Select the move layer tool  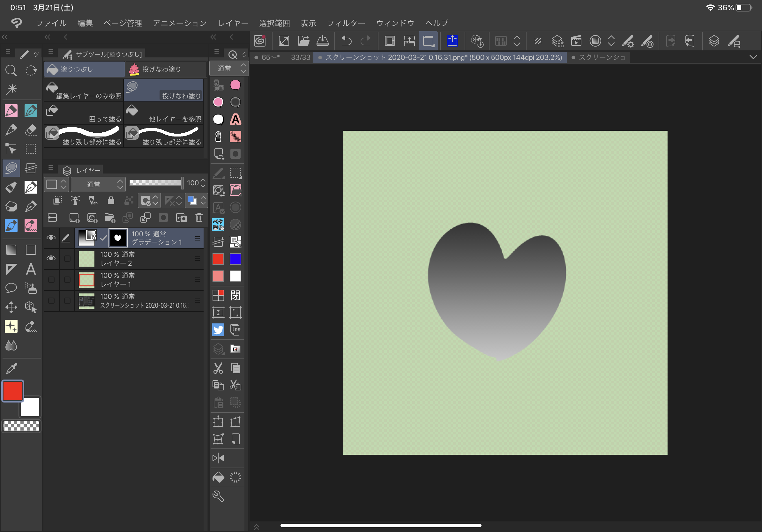point(11,307)
